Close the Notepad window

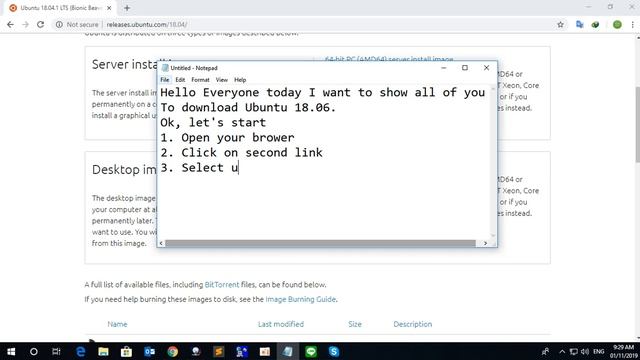[486, 68]
